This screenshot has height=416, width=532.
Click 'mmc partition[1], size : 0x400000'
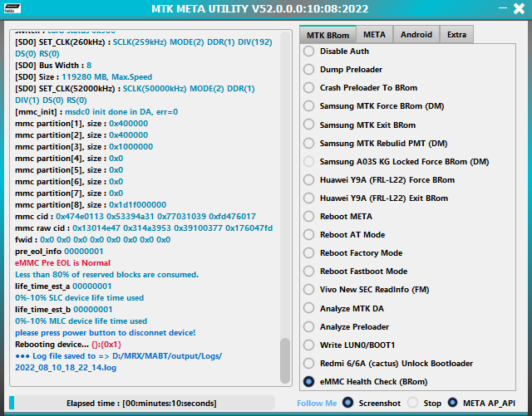coord(81,124)
